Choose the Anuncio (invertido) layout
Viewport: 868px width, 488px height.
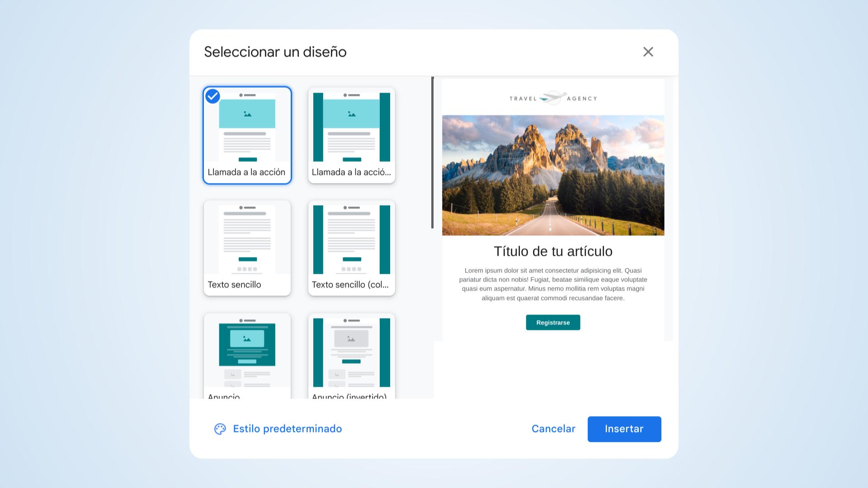pyautogui.click(x=352, y=356)
